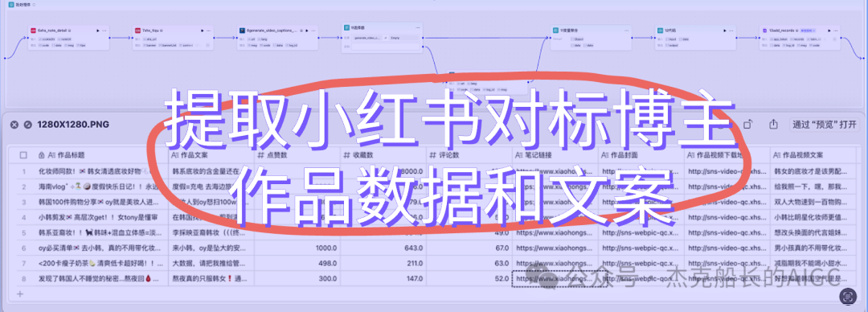Click the 13add_records node's purple icon
Screen dimensions: 868x312
(x=764, y=31)
